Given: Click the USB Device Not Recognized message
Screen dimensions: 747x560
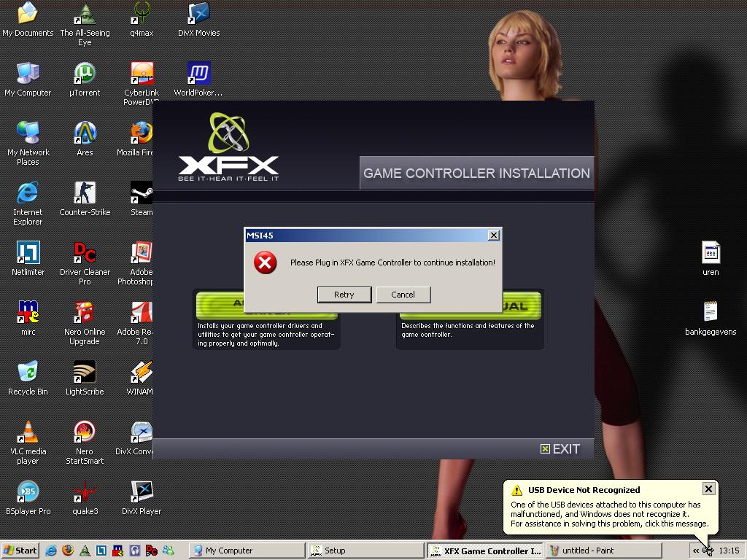Looking at the screenshot, I should click(609, 514).
